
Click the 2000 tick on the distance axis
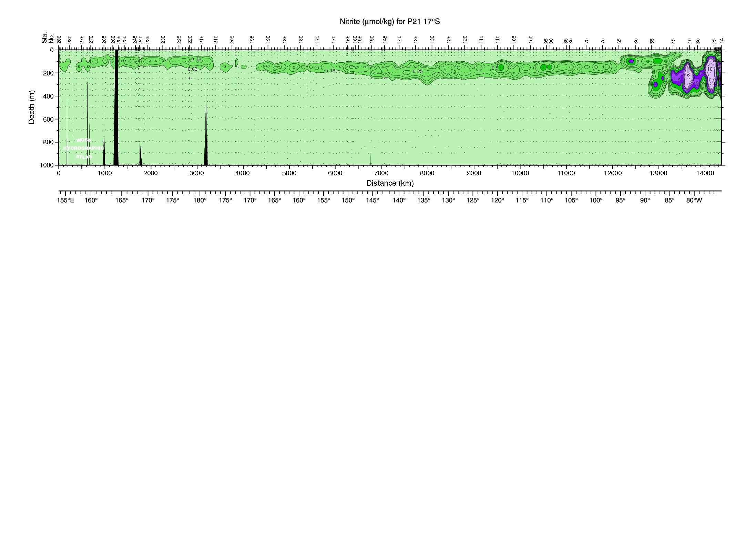pos(151,173)
